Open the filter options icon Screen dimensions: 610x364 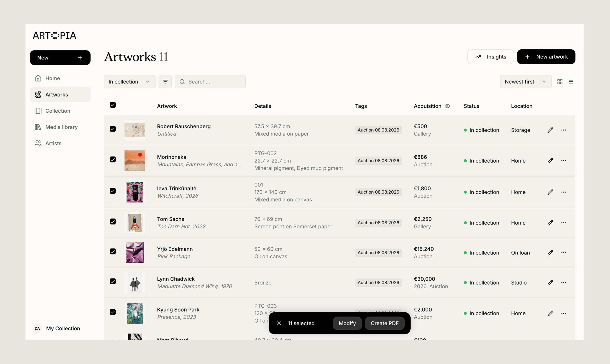point(165,82)
